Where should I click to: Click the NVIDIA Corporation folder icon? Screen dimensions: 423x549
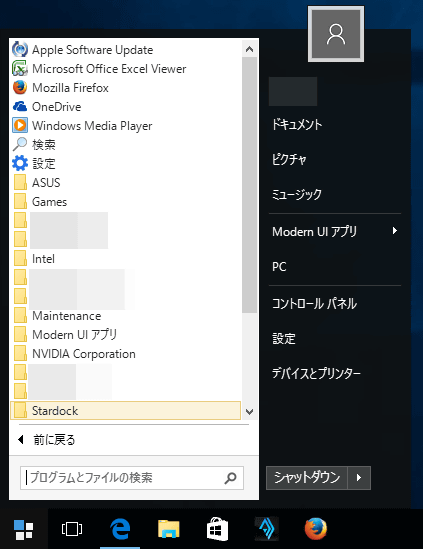pos(21,354)
